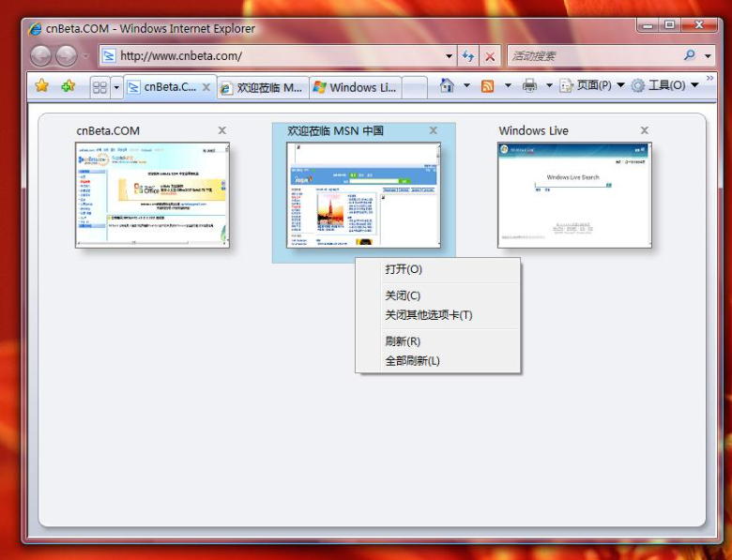Screen dimensions: 732x560
Task: Expand the Print options dropdown arrow
Action: coord(549,85)
